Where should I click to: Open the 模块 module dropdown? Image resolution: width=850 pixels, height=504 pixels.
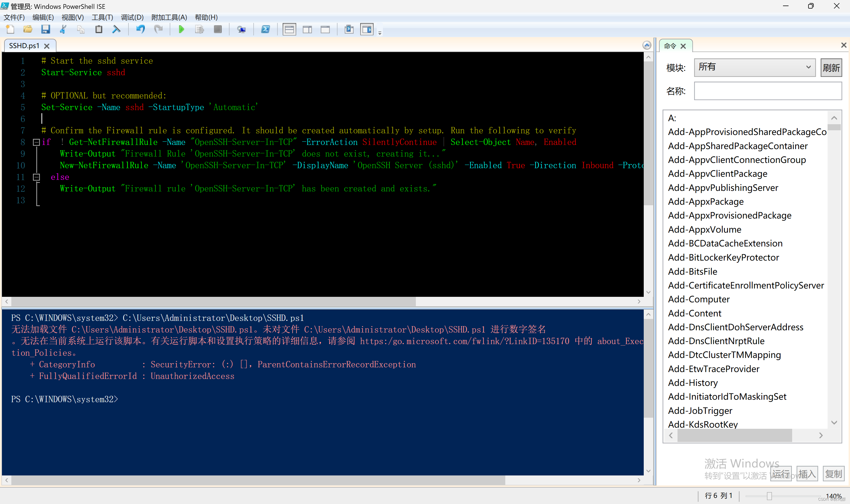(754, 67)
